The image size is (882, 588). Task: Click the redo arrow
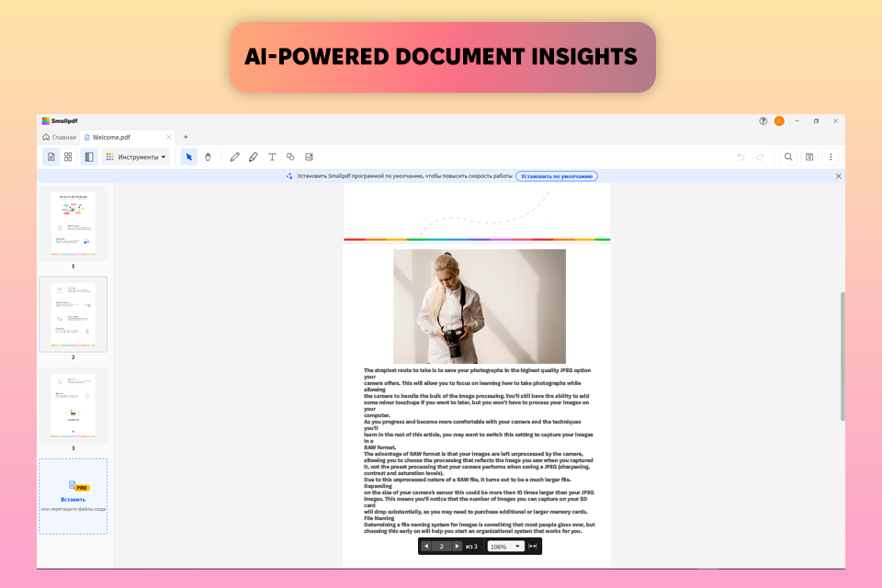click(x=760, y=157)
